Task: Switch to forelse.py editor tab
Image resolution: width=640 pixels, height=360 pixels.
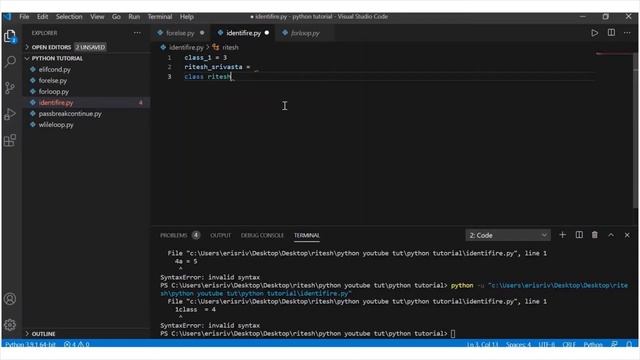Action: point(180,33)
